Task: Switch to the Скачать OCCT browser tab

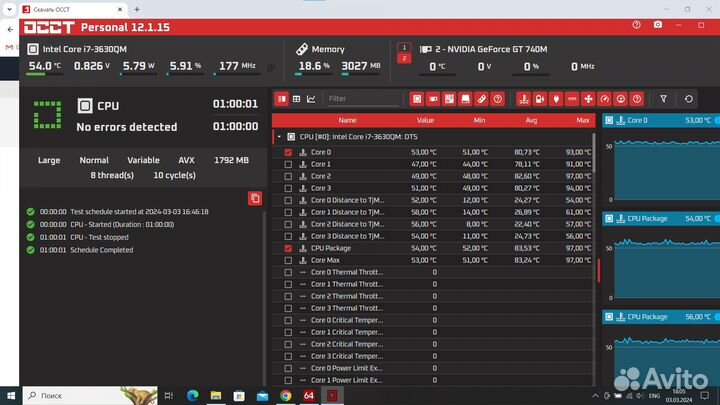Action: (x=73, y=9)
